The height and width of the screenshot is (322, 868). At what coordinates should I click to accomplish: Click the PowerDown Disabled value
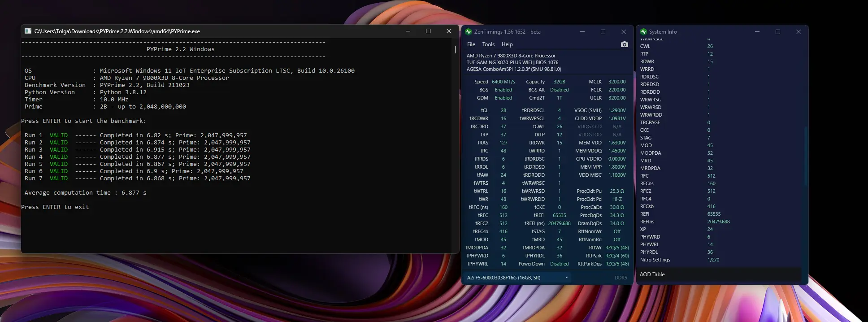point(559,264)
